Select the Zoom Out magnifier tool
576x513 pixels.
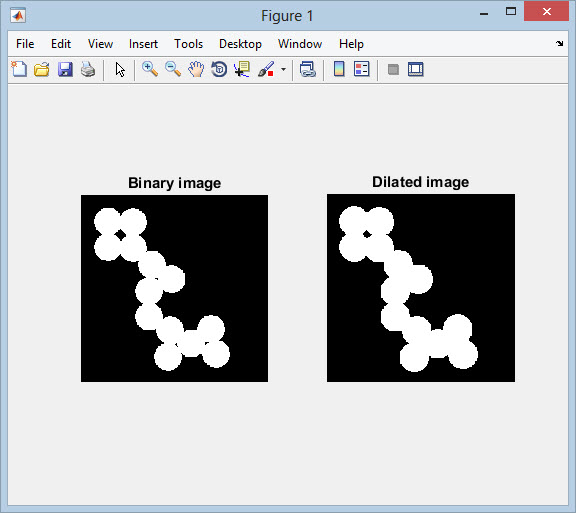tap(173, 69)
